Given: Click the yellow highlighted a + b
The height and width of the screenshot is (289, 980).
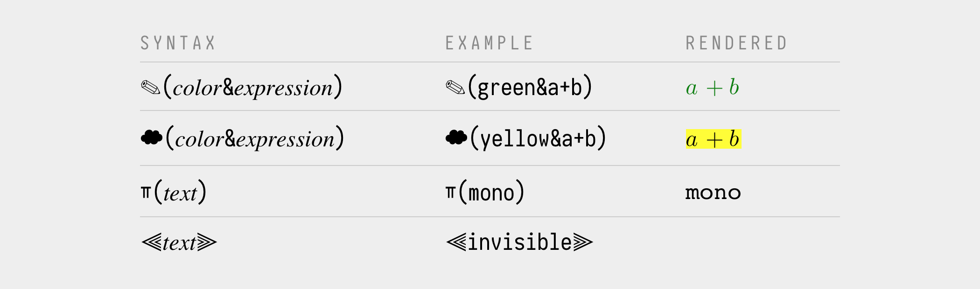Looking at the screenshot, I should [x=714, y=139].
